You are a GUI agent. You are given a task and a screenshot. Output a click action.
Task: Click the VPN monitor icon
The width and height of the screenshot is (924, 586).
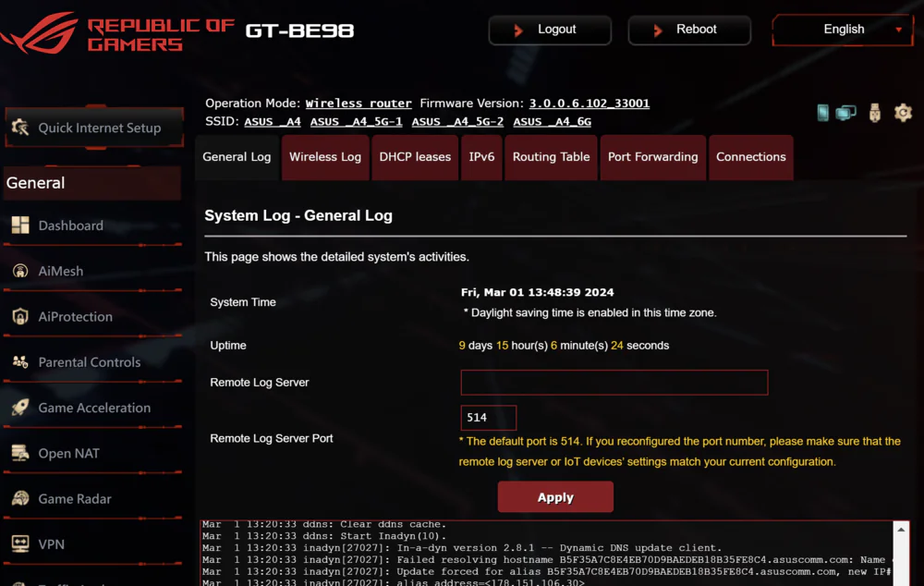20,544
